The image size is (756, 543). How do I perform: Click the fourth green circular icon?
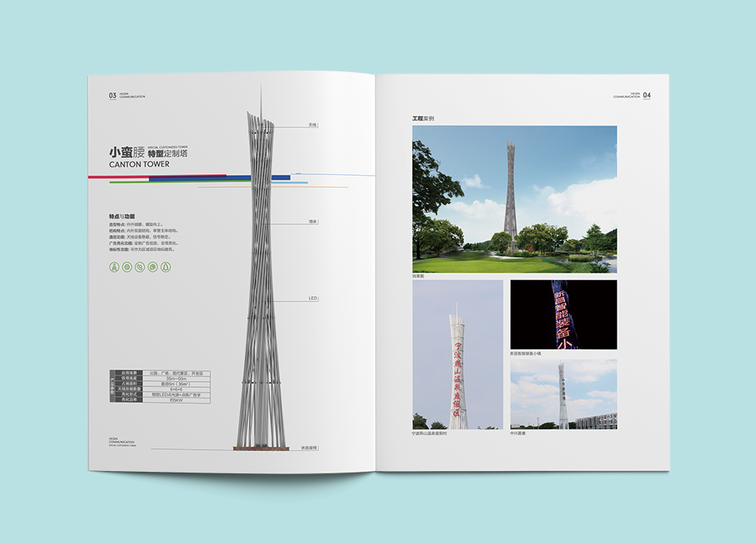153,267
